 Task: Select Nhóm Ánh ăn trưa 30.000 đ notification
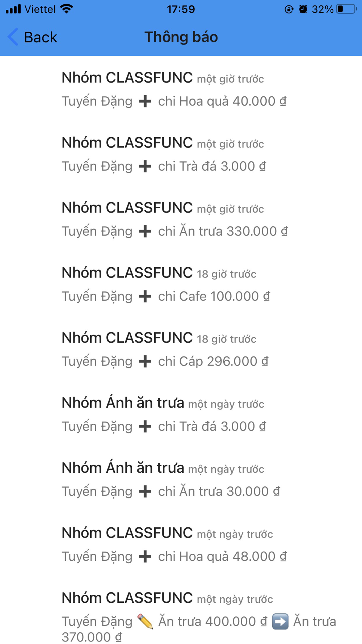pyautogui.click(x=181, y=480)
